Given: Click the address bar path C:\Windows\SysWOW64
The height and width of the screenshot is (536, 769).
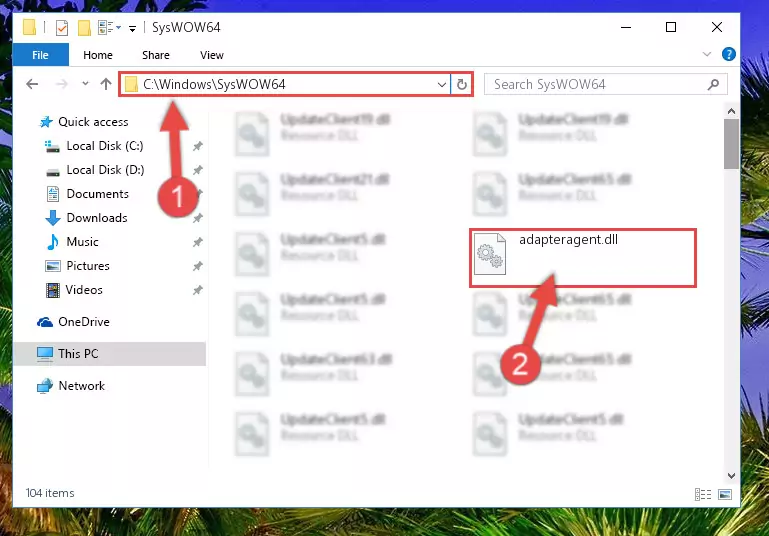Looking at the screenshot, I should pos(214,84).
